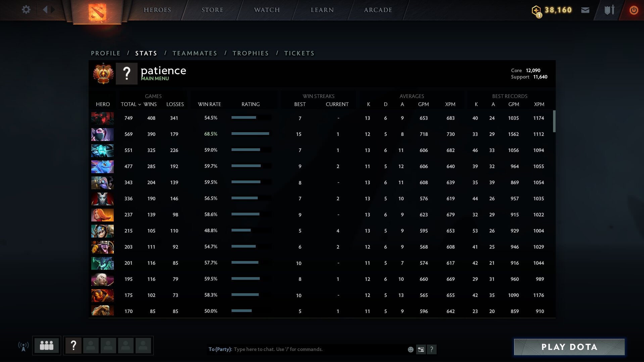The height and width of the screenshot is (362, 644).
Task: Sort by TOTAL games column header
Action: click(129, 104)
